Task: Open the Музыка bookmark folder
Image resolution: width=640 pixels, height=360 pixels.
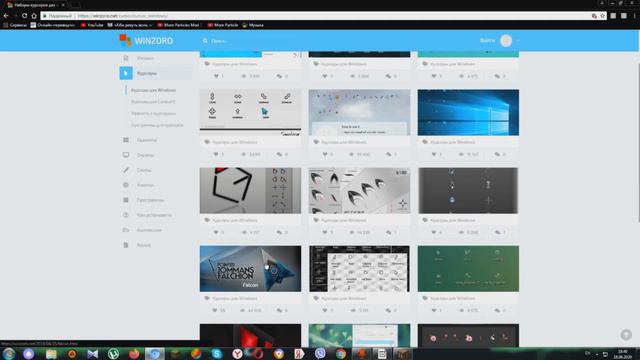Action: (x=253, y=25)
